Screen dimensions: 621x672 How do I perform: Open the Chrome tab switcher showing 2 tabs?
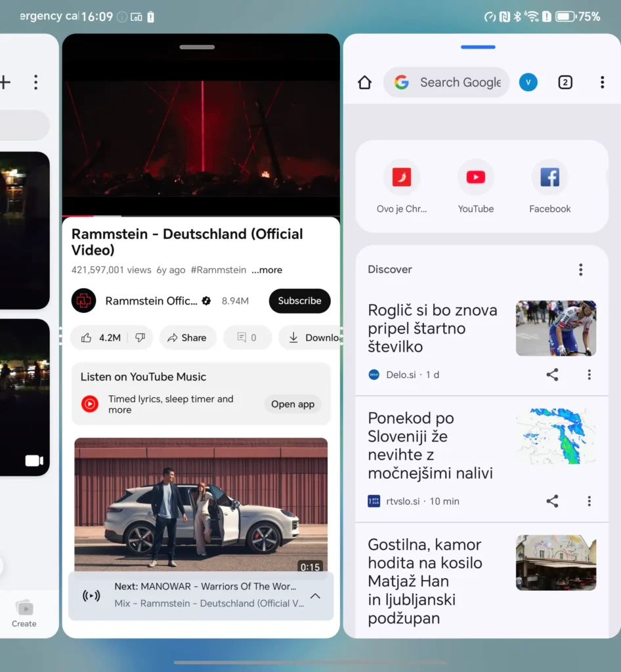(x=565, y=83)
